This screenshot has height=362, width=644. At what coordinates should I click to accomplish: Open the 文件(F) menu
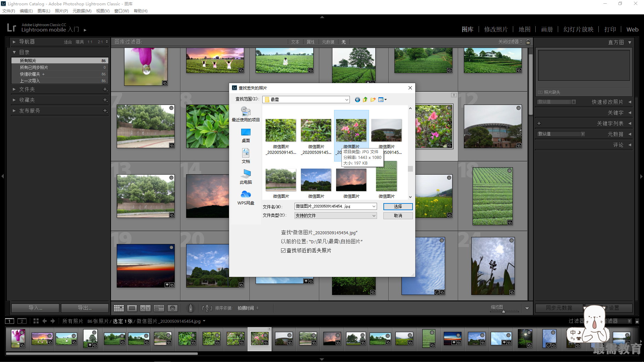click(9, 11)
